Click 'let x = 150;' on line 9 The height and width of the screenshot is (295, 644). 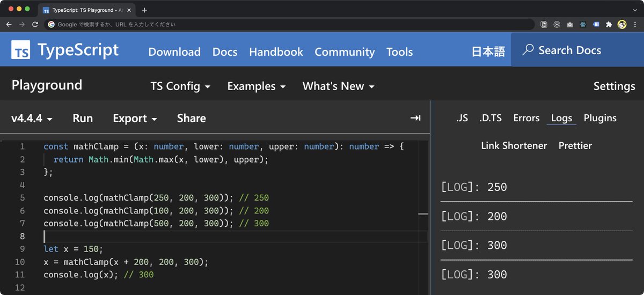tap(73, 249)
